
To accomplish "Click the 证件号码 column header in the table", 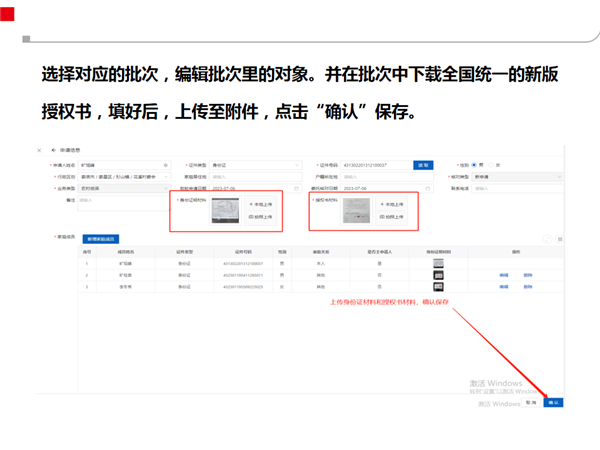I will [243, 252].
